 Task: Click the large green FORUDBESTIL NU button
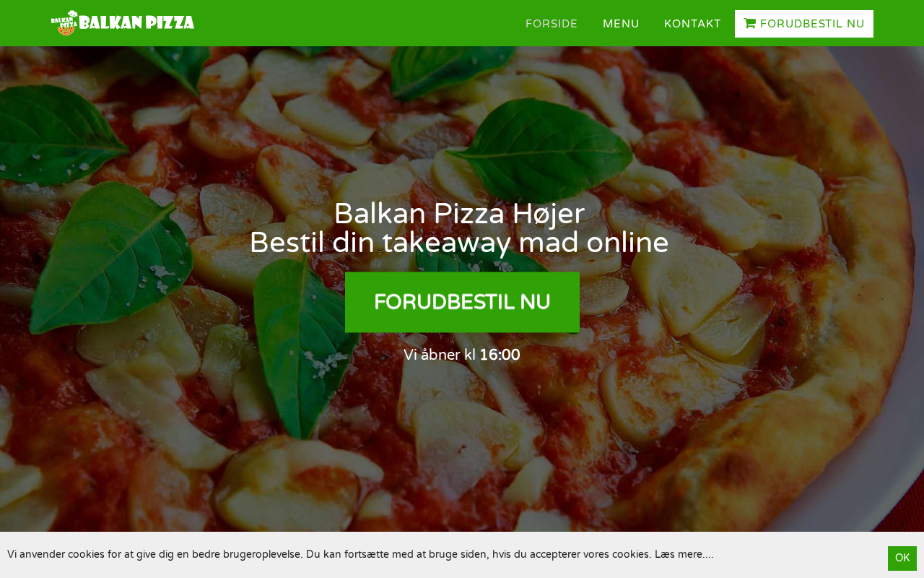point(462,302)
